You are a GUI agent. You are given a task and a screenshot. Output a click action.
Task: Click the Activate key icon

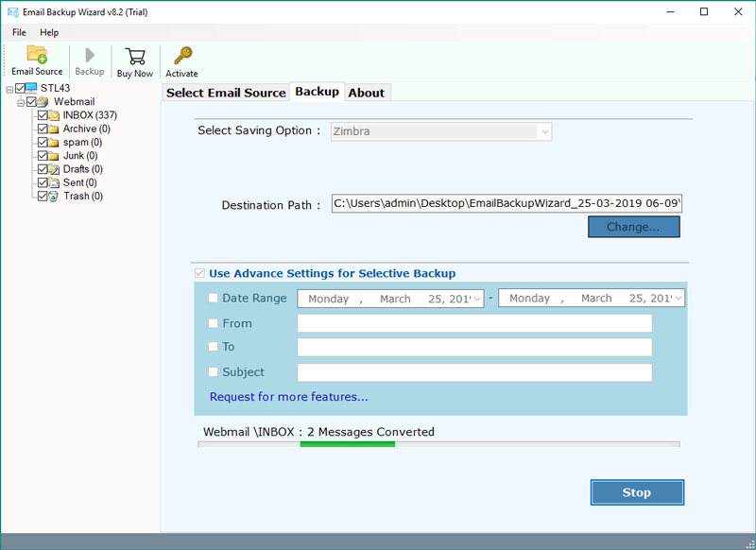[x=182, y=56]
